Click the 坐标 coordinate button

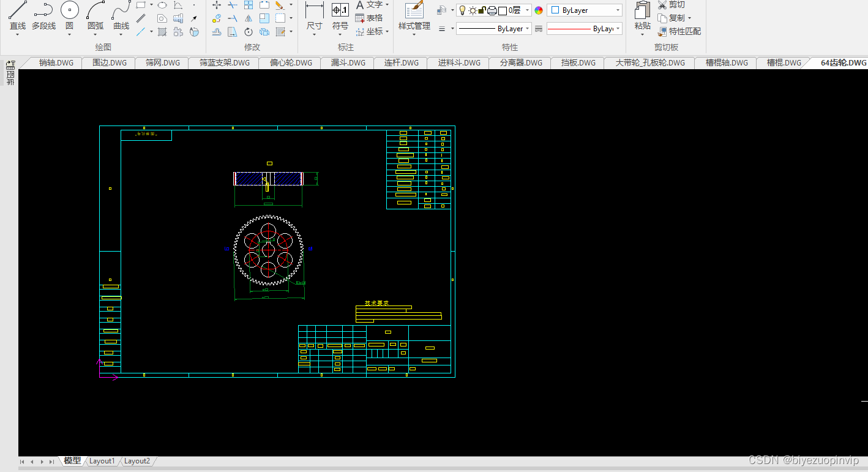(369, 31)
